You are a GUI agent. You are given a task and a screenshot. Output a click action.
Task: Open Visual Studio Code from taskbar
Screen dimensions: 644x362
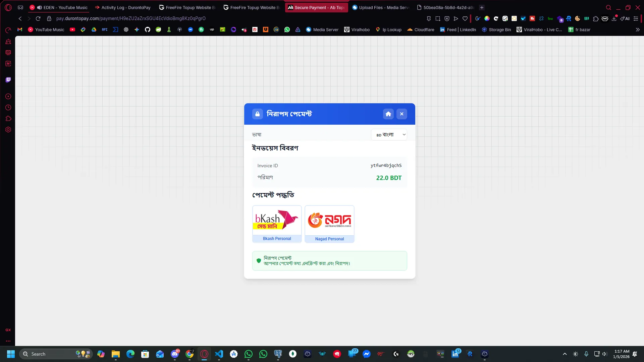coord(219,354)
